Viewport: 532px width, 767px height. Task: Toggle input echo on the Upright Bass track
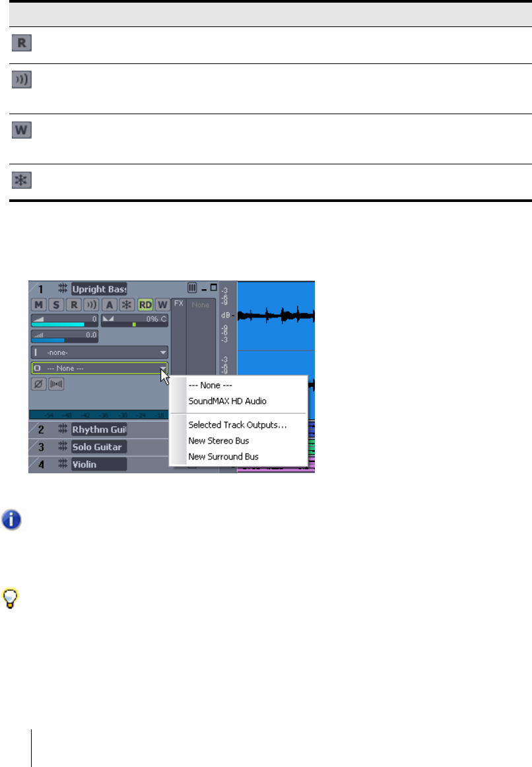(x=90, y=306)
